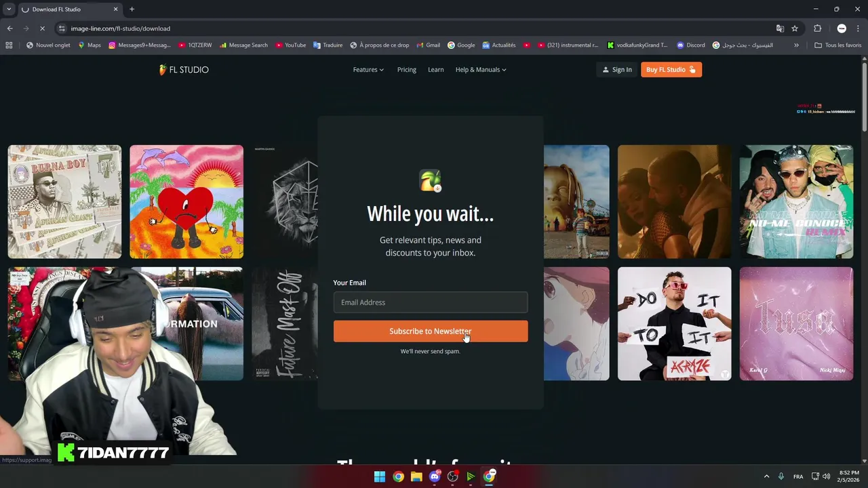Open OBS Studio from taskbar
The height and width of the screenshot is (488, 868).
[x=453, y=476]
